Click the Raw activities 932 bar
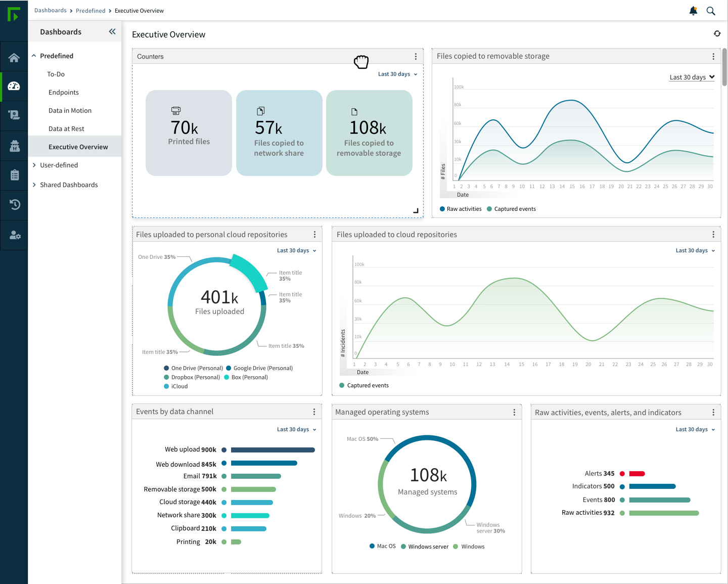728x584 pixels. [x=664, y=513]
